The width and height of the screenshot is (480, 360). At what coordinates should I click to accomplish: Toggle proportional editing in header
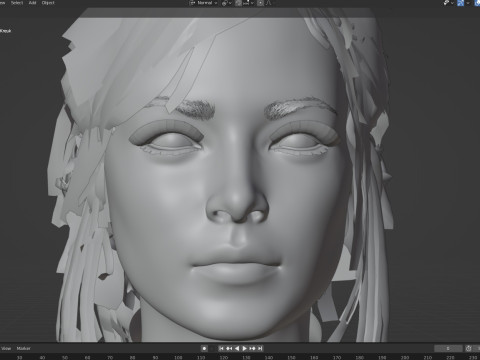260,3
